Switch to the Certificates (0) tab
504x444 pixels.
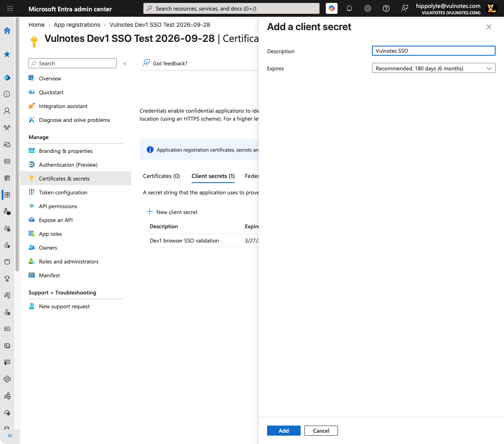coord(161,176)
